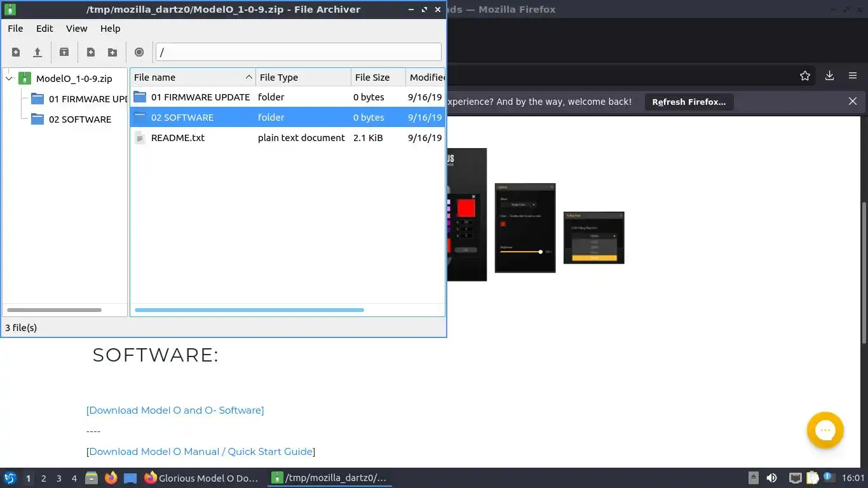Open the yellow chat support bubble
The width and height of the screenshot is (868, 488).
[x=825, y=430]
